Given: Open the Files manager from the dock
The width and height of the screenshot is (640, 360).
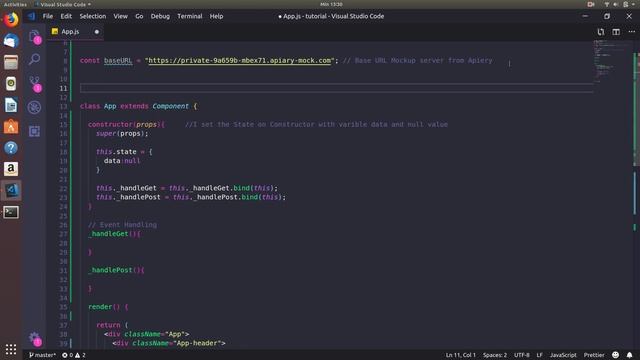Looking at the screenshot, I should 11,62.
